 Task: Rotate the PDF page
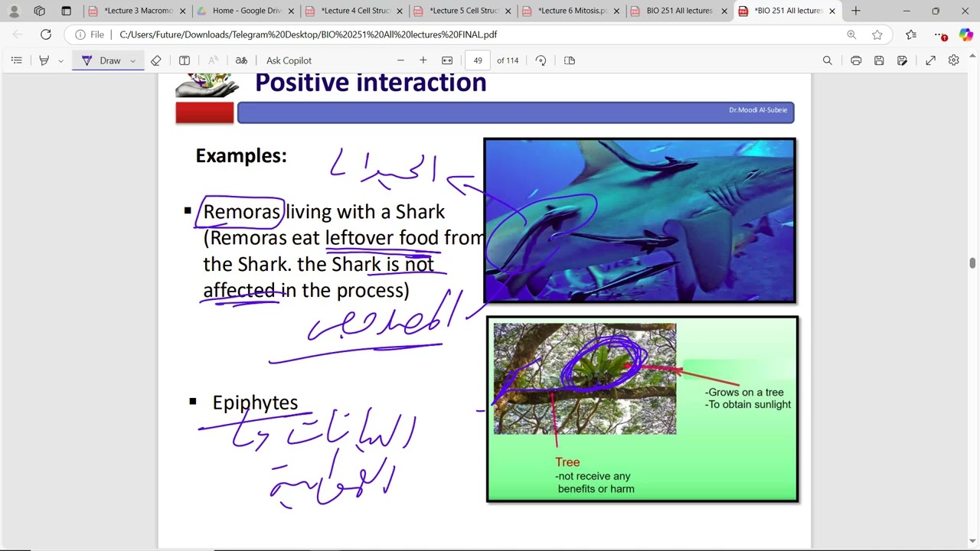pos(541,60)
